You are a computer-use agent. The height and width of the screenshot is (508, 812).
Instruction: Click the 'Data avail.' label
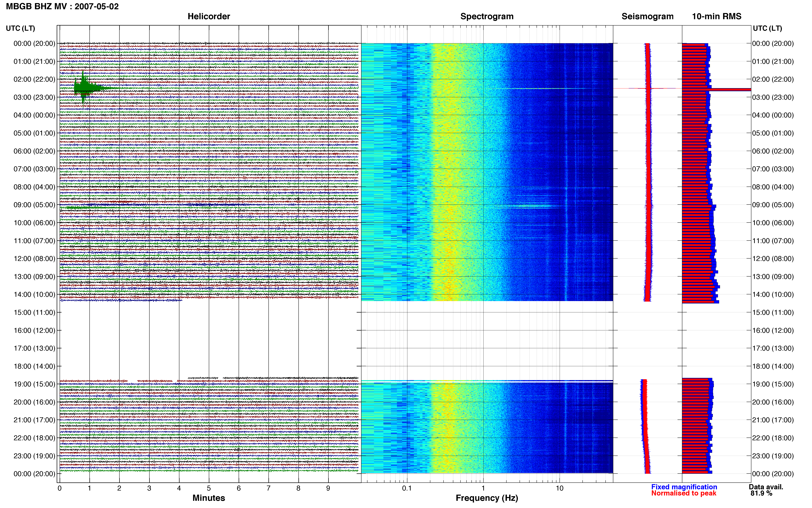[766, 487]
